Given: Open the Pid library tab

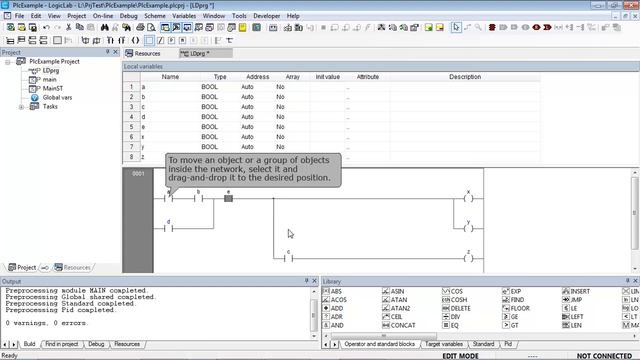Looking at the screenshot, I should click(508, 344).
